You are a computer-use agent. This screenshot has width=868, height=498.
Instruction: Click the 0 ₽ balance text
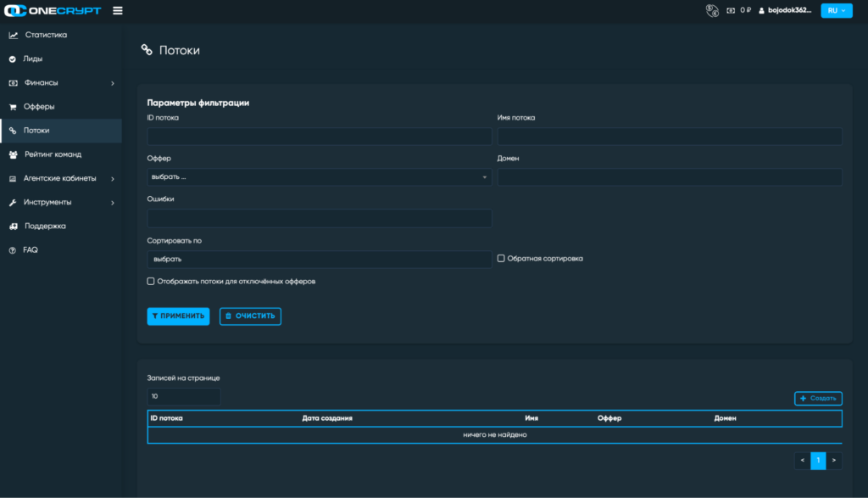[745, 10]
